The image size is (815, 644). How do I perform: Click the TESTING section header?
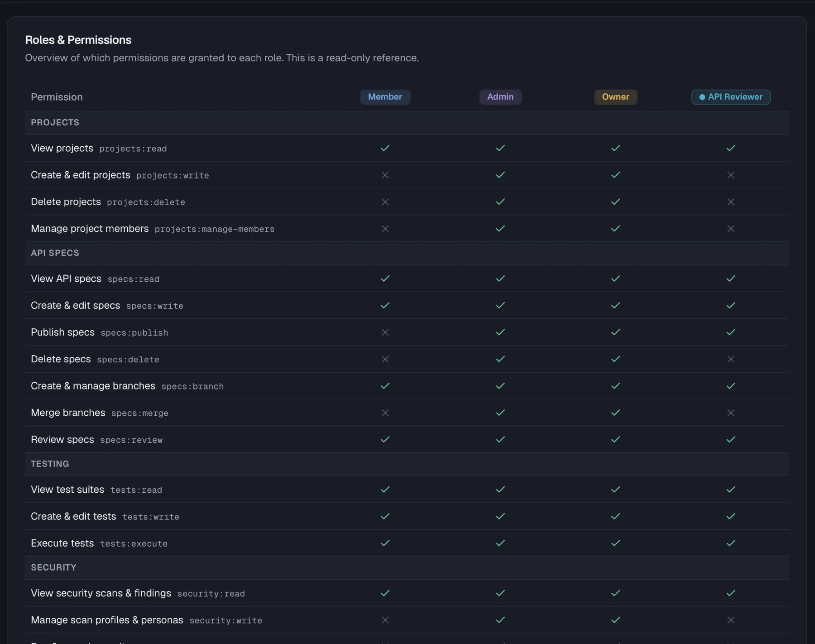click(x=50, y=464)
